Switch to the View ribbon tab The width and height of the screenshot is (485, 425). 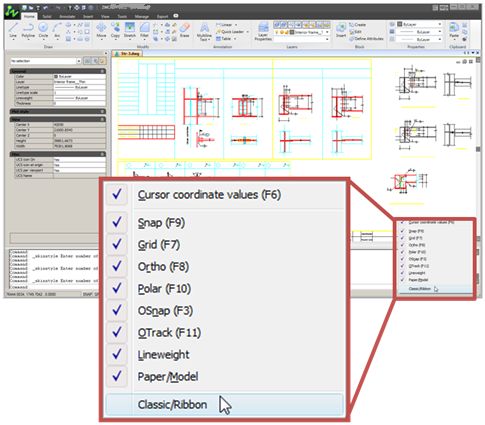(x=105, y=16)
